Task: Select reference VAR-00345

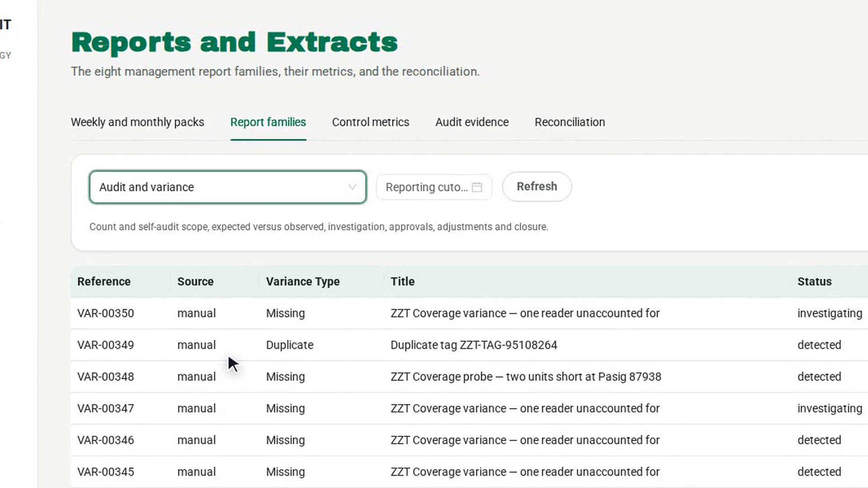Action: 106,471
